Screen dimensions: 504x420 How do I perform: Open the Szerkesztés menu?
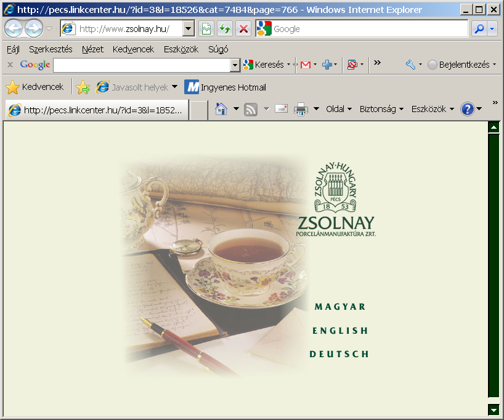coord(51,49)
